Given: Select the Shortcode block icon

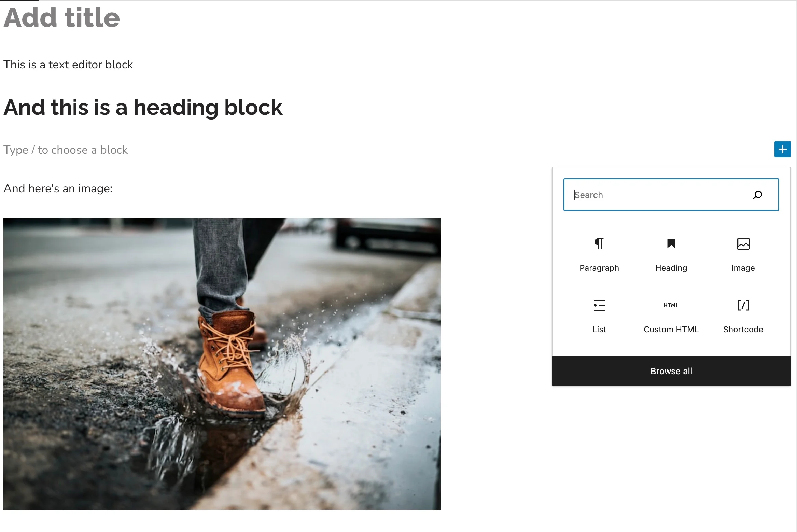Looking at the screenshot, I should tap(743, 305).
